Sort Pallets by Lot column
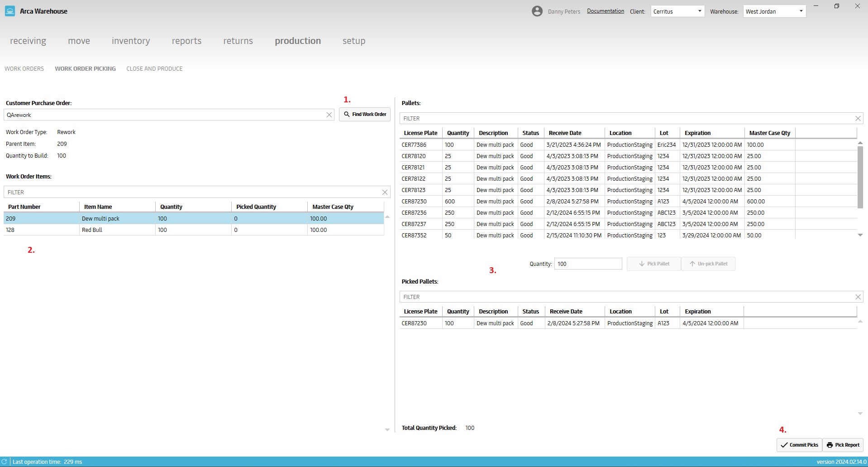The image size is (868, 467). click(667, 133)
